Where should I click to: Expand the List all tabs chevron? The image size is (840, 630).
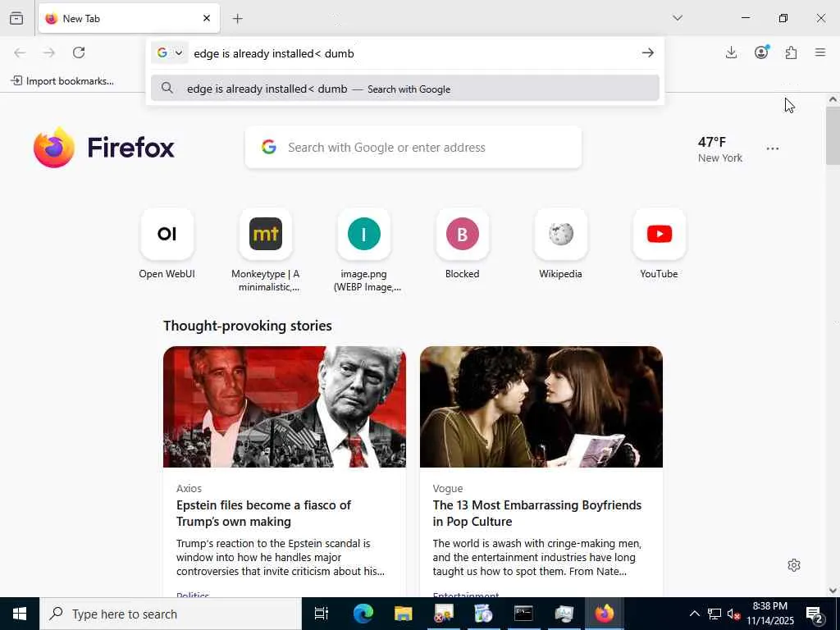point(677,18)
